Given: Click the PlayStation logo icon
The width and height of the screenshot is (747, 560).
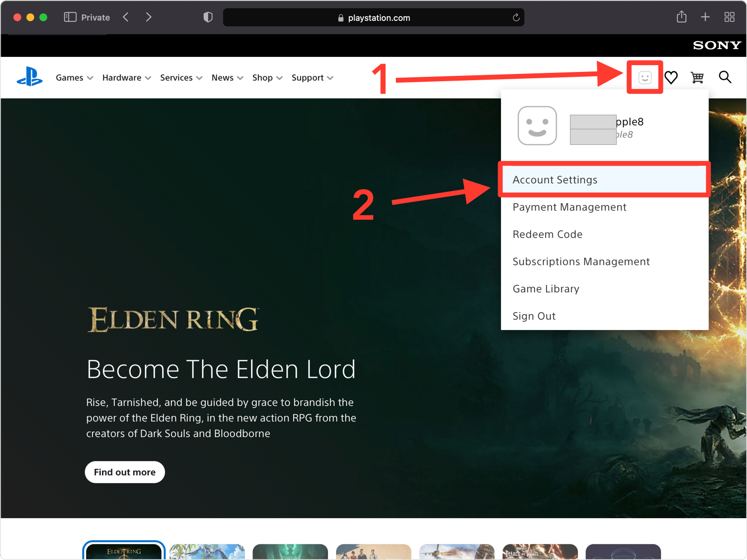Looking at the screenshot, I should tap(30, 77).
